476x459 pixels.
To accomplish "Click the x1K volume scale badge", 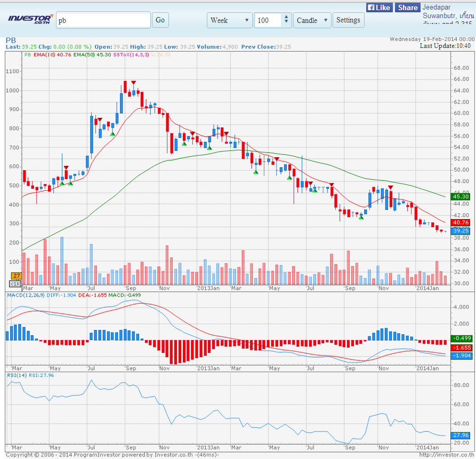I will 15,284.
